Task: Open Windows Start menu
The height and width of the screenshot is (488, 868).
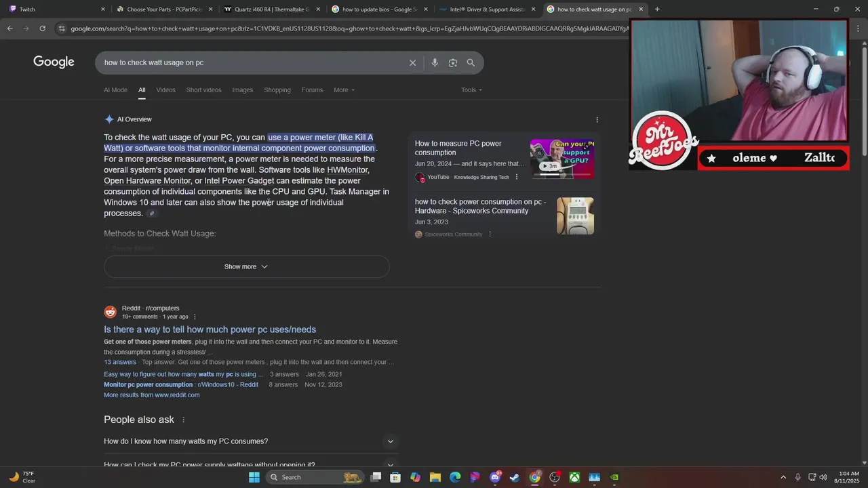Action: coord(254,477)
